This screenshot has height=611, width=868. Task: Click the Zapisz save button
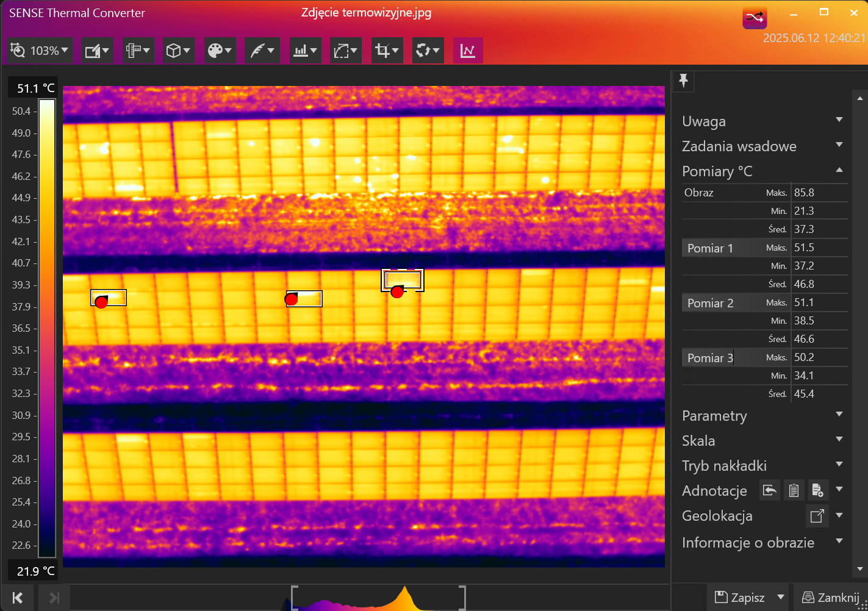(x=741, y=598)
